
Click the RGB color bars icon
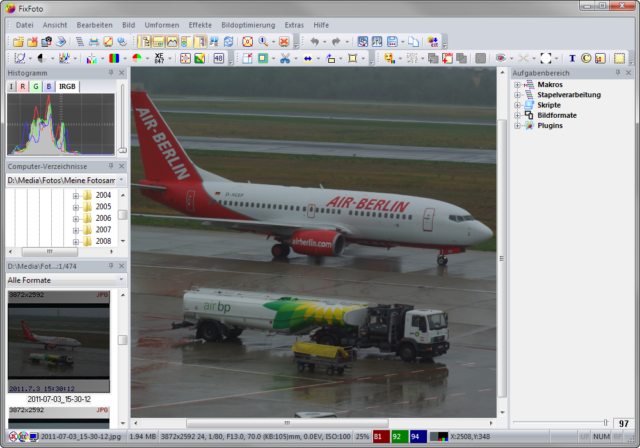[114, 58]
